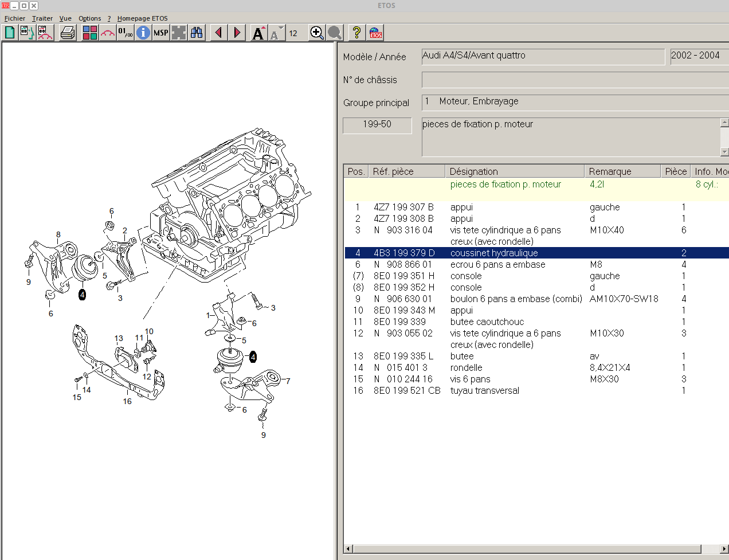
Task: Click the subgroup code field 199-50
Action: [377, 125]
